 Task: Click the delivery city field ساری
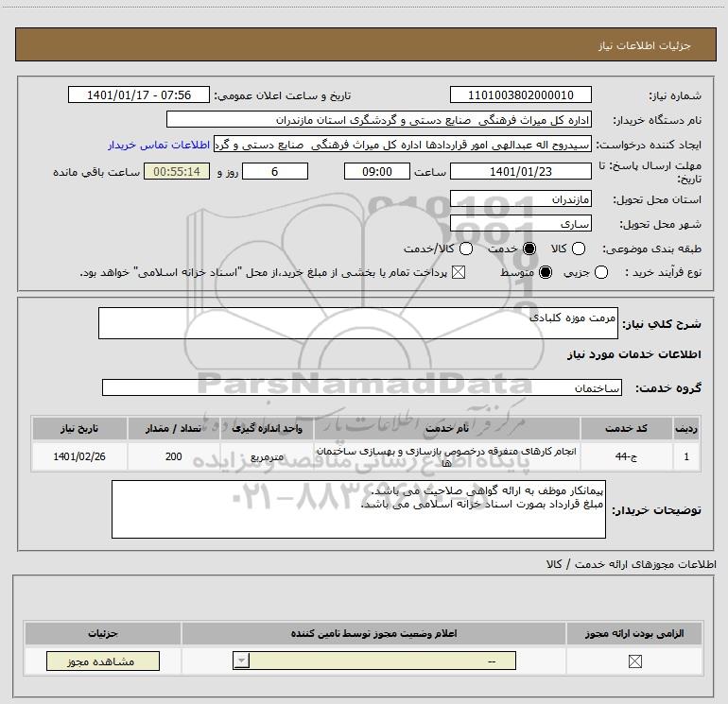point(520,223)
